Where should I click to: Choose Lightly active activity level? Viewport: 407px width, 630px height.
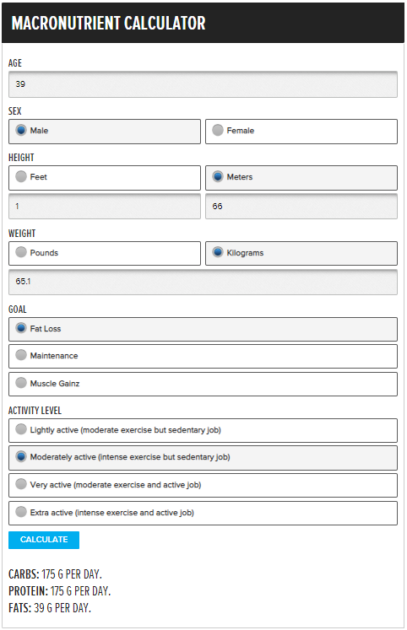(x=203, y=431)
